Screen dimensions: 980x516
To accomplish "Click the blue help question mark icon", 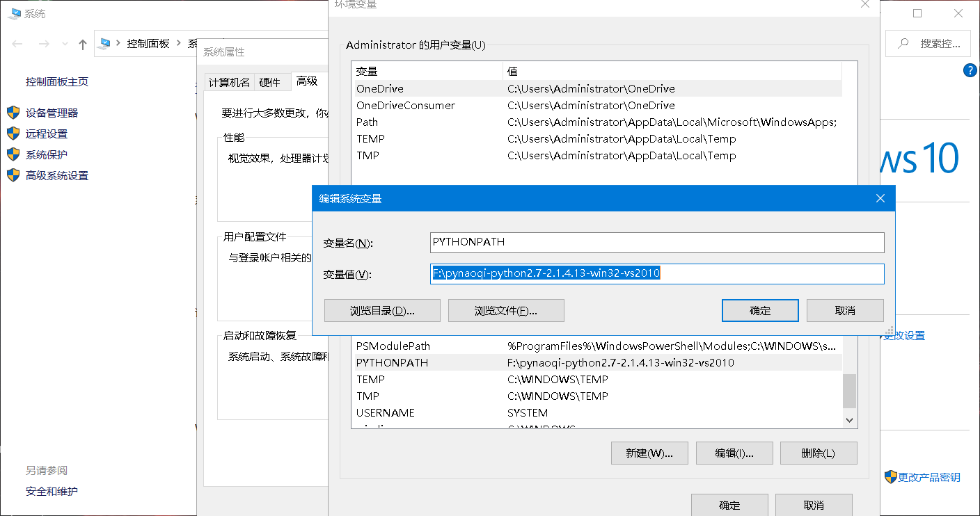I will [970, 70].
